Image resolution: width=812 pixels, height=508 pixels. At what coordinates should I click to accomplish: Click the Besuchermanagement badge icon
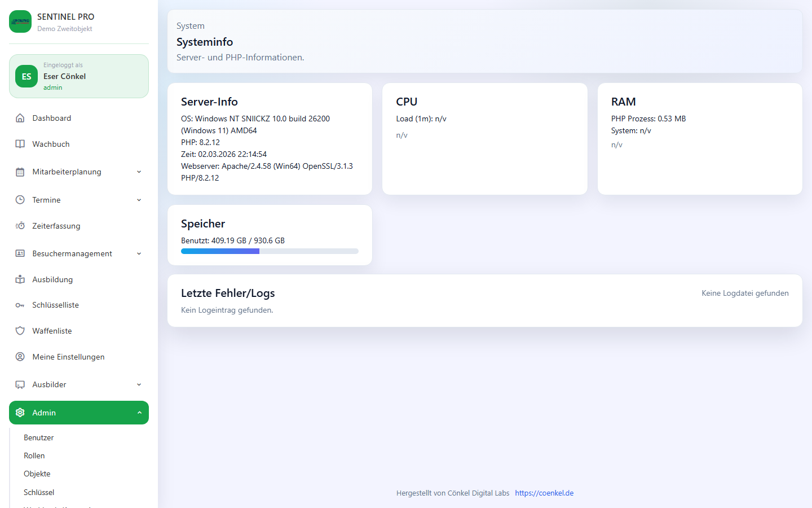pyautogui.click(x=20, y=253)
